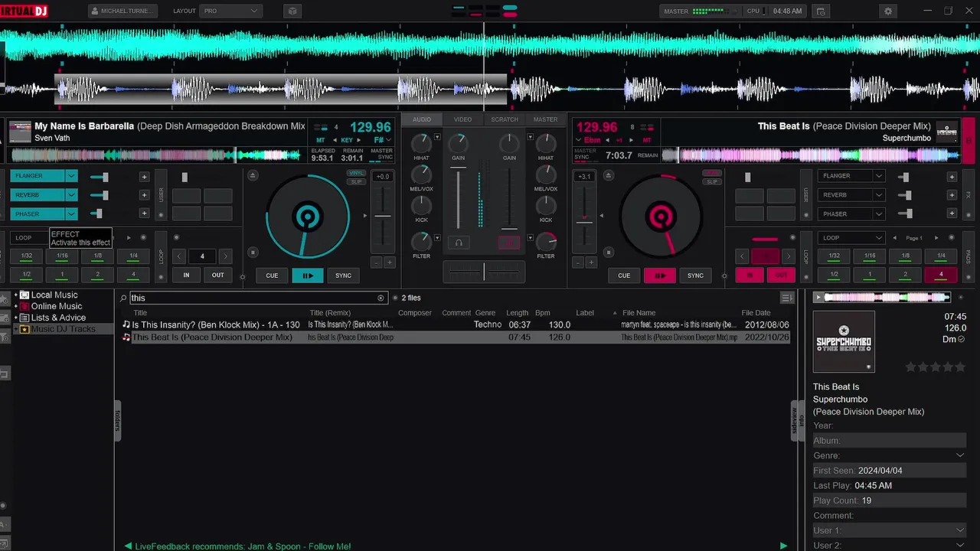Image resolution: width=980 pixels, height=551 pixels.
Task: Click the left deck 1/32 loop pad
Action: tap(27, 256)
